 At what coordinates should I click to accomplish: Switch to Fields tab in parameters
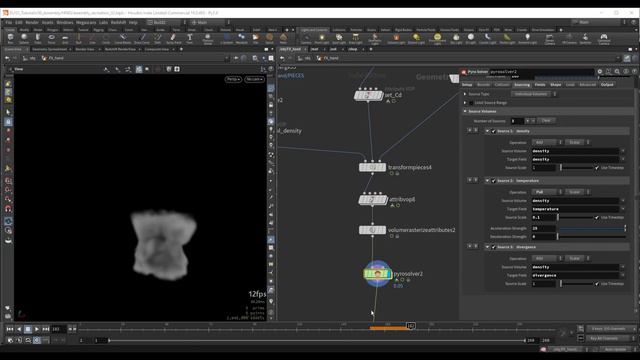540,84
